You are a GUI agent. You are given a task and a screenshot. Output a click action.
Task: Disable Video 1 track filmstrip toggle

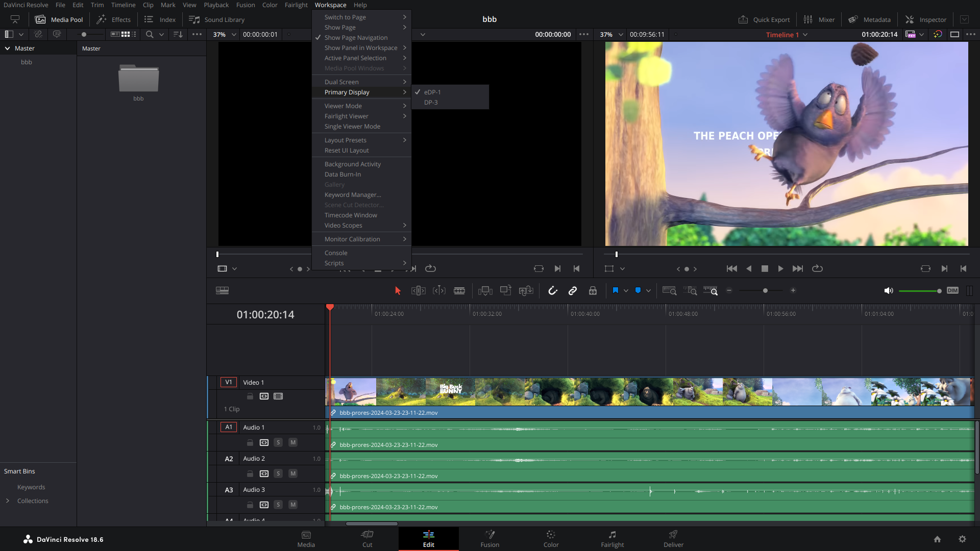tap(278, 396)
